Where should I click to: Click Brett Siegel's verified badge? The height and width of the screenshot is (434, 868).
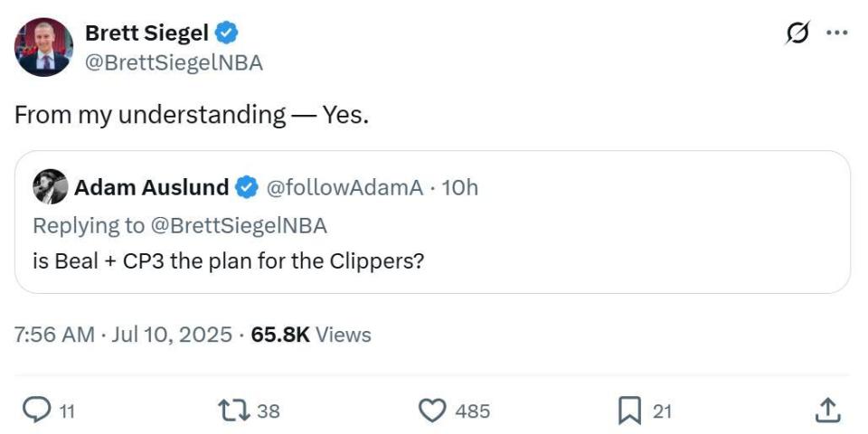pos(227,33)
